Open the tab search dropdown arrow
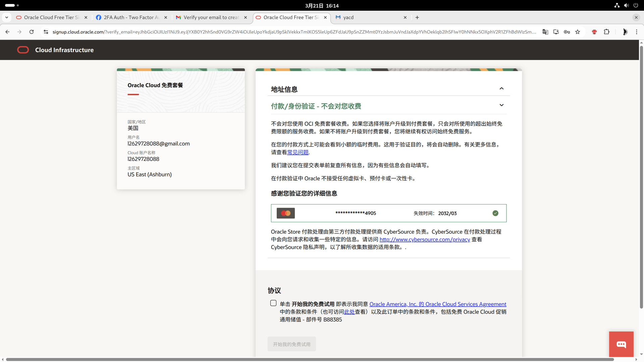Screen dimensions: 644x362 click(x=7, y=17)
